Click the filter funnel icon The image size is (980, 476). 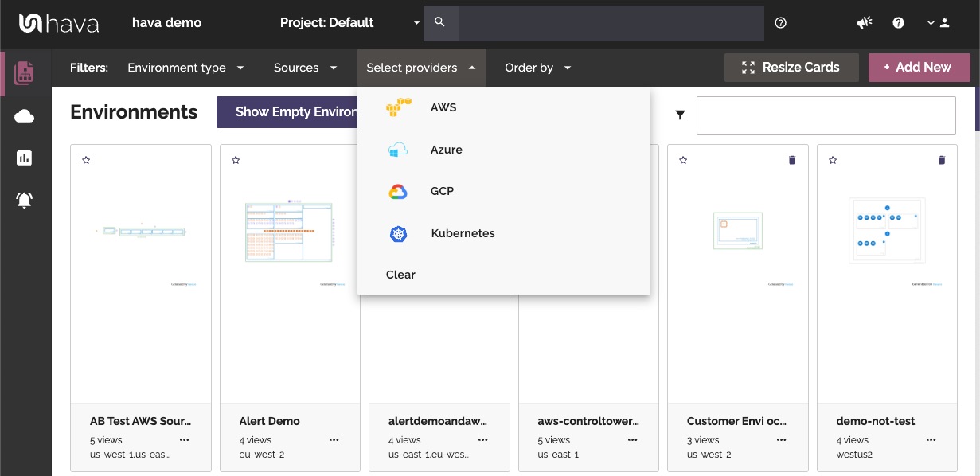681,115
